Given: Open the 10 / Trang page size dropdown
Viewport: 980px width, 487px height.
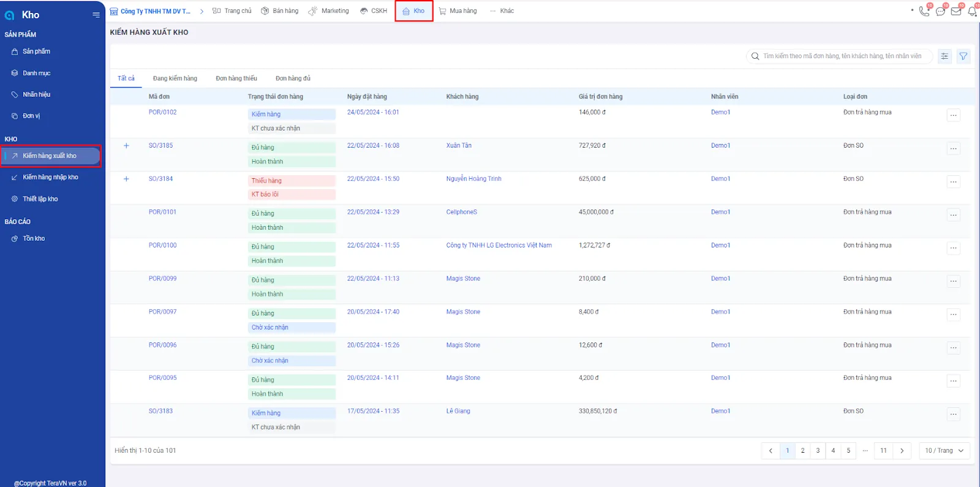Looking at the screenshot, I should coord(944,451).
